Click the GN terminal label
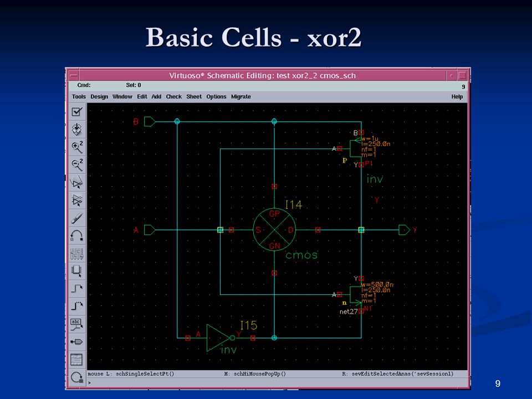Image resolution: width=532 pixels, height=399 pixels. tap(274, 246)
